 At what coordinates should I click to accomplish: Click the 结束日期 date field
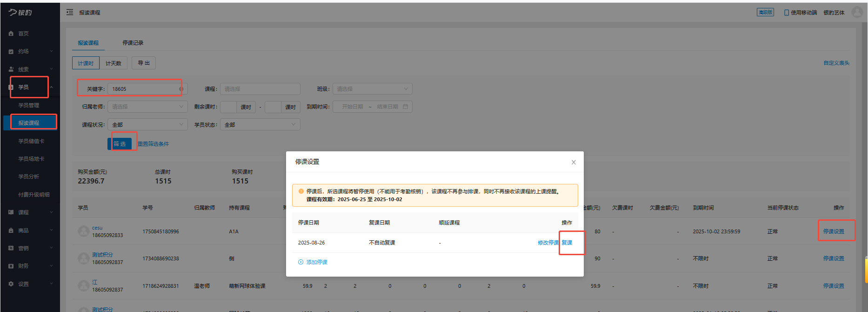[387, 107]
